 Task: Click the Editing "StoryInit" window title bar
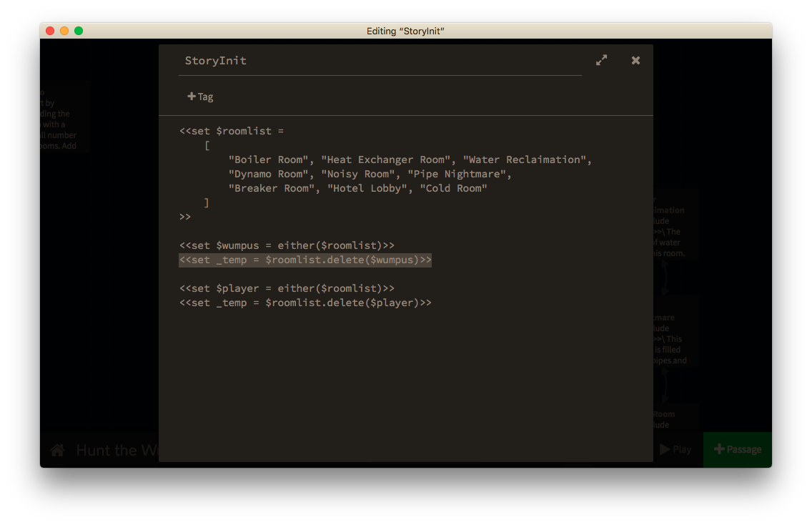point(405,31)
